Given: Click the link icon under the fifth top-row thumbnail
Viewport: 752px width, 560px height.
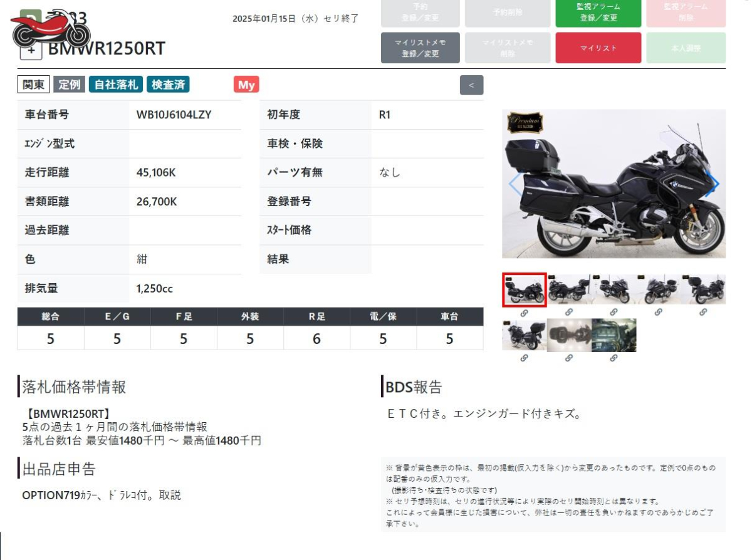Looking at the screenshot, I should tap(703, 312).
